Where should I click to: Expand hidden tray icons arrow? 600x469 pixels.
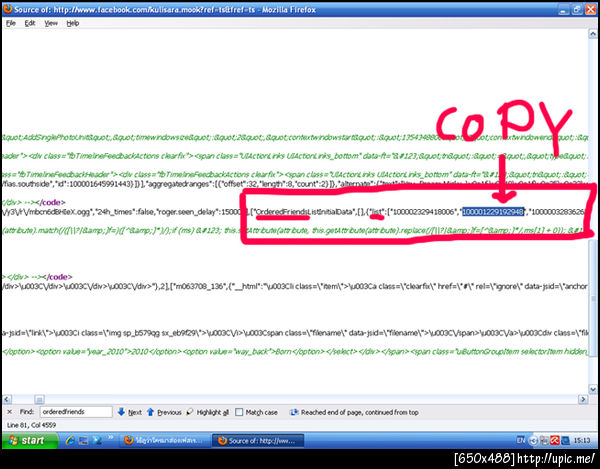point(533,441)
